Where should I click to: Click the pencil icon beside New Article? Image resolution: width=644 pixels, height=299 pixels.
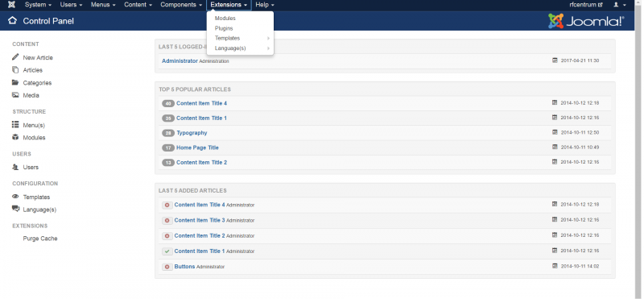click(x=15, y=57)
